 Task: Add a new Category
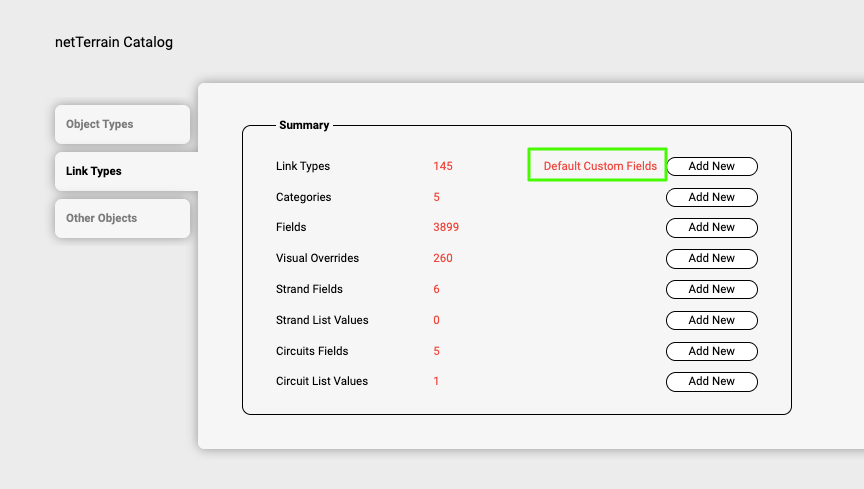[711, 197]
